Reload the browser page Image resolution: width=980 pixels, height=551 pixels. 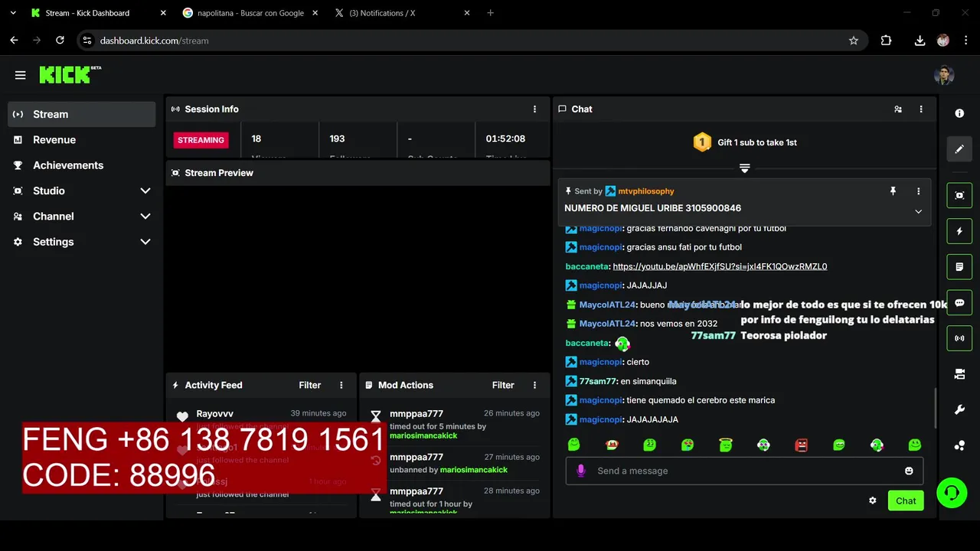(x=60, y=41)
